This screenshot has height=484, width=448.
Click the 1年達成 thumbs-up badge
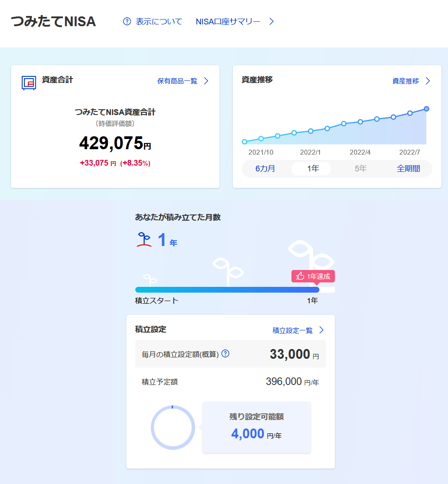tap(313, 276)
